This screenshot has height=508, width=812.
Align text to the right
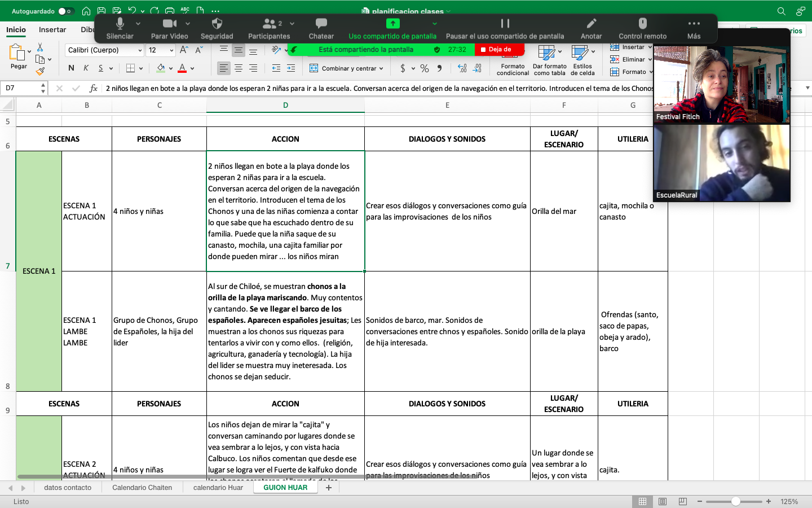pos(253,68)
